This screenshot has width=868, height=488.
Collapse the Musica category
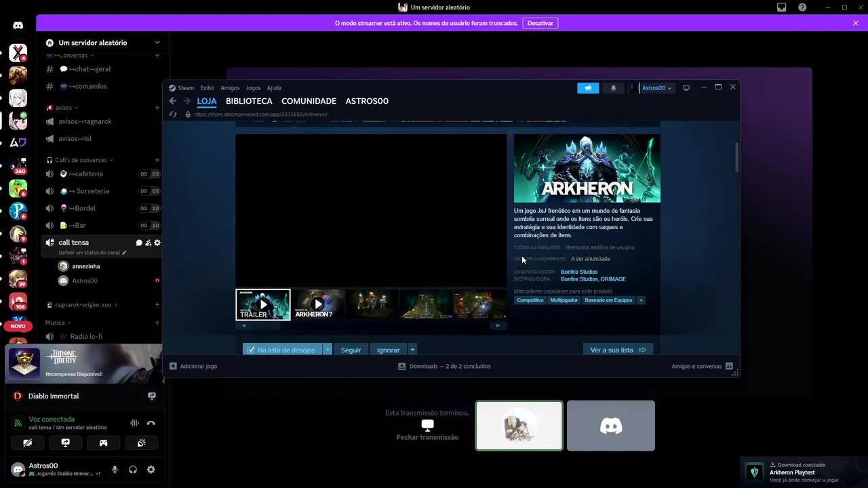coord(58,323)
